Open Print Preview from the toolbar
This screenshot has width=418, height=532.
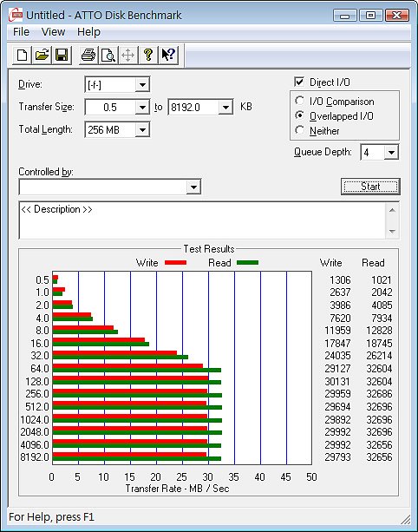click(108, 55)
